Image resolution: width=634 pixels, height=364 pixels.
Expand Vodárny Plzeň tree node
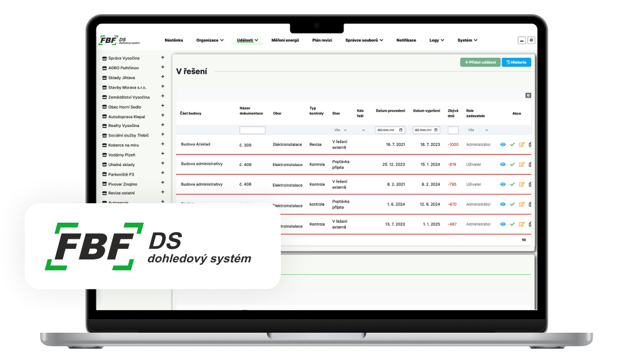coord(163,154)
